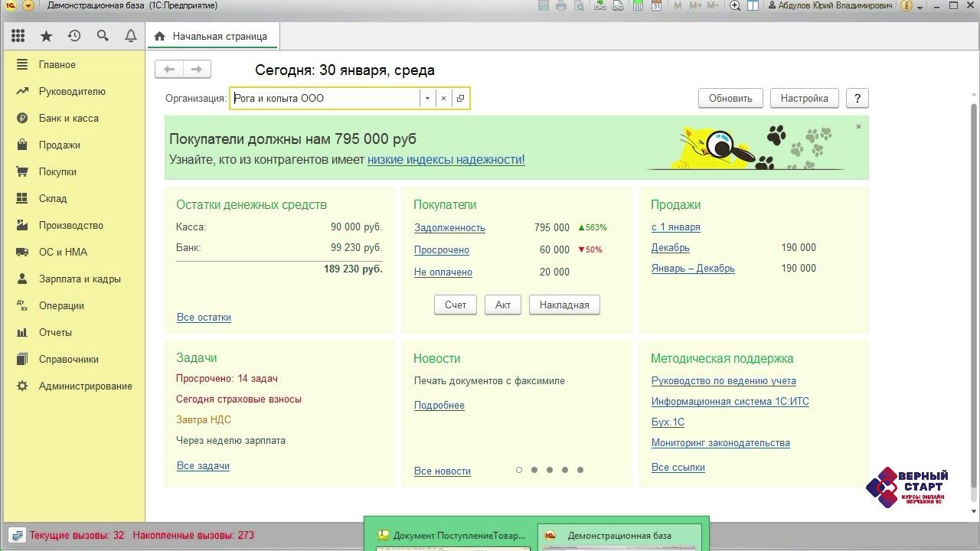Switch to Документ ПоступлениеТовар taskbar window
Viewport: 980px width, 551px height.
(x=452, y=536)
